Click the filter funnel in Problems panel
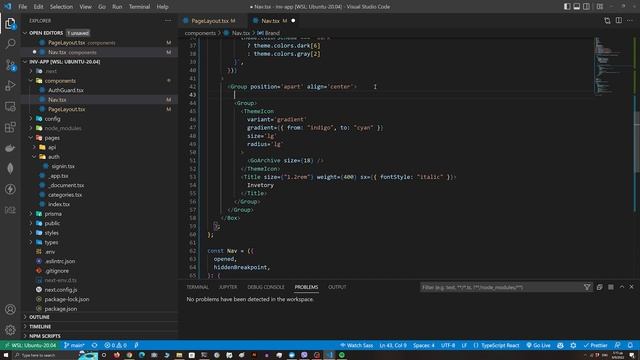Image resolution: width=640 pixels, height=360 pixels. click(587, 287)
